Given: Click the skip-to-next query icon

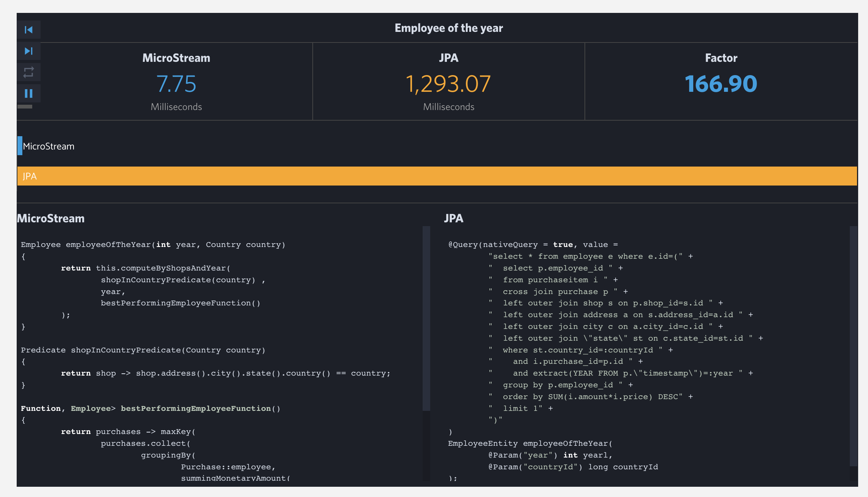Looking at the screenshot, I should pyautogui.click(x=29, y=51).
